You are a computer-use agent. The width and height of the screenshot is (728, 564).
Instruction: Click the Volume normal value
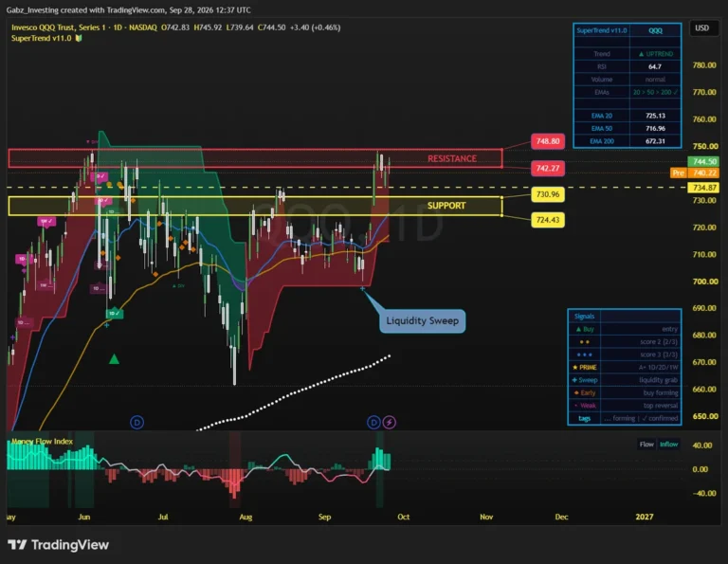pyautogui.click(x=655, y=80)
